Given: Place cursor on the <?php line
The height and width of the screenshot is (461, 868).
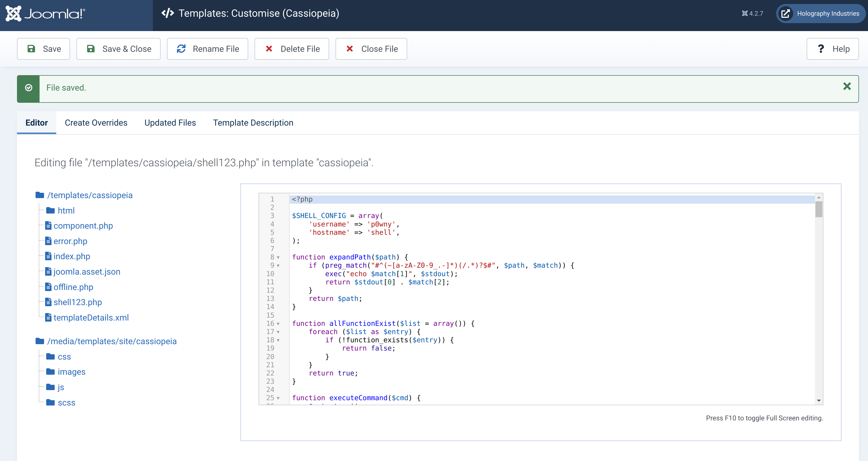Looking at the screenshot, I should pos(552,199).
